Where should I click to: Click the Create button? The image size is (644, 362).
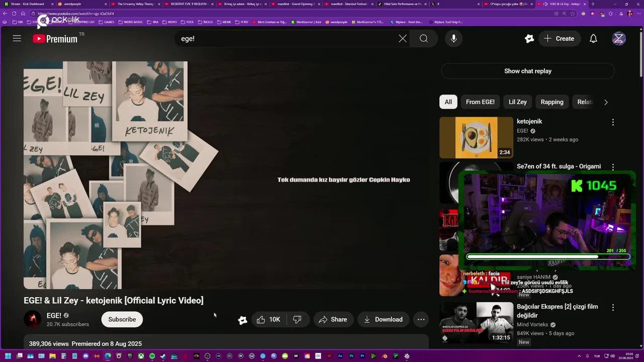point(559,39)
